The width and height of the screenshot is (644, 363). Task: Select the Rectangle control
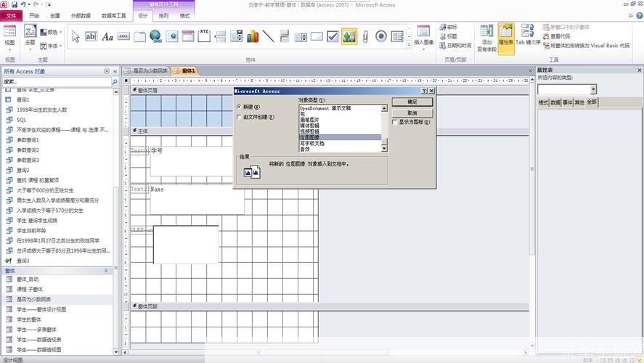pos(317,36)
